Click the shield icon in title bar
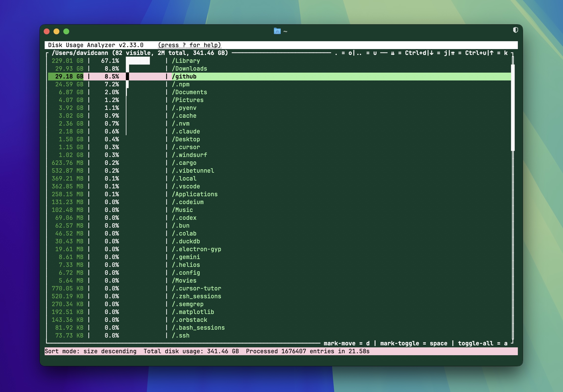This screenshot has height=392, width=563. coord(515,30)
